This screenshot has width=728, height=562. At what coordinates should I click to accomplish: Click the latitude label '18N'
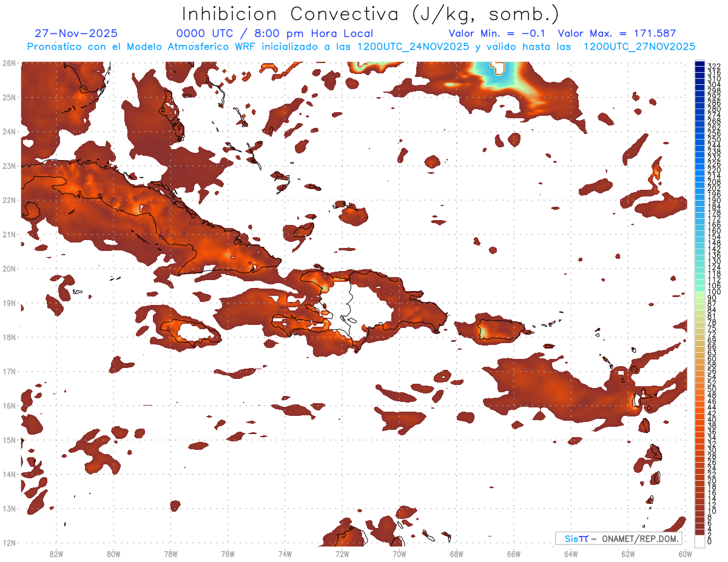pos(9,337)
